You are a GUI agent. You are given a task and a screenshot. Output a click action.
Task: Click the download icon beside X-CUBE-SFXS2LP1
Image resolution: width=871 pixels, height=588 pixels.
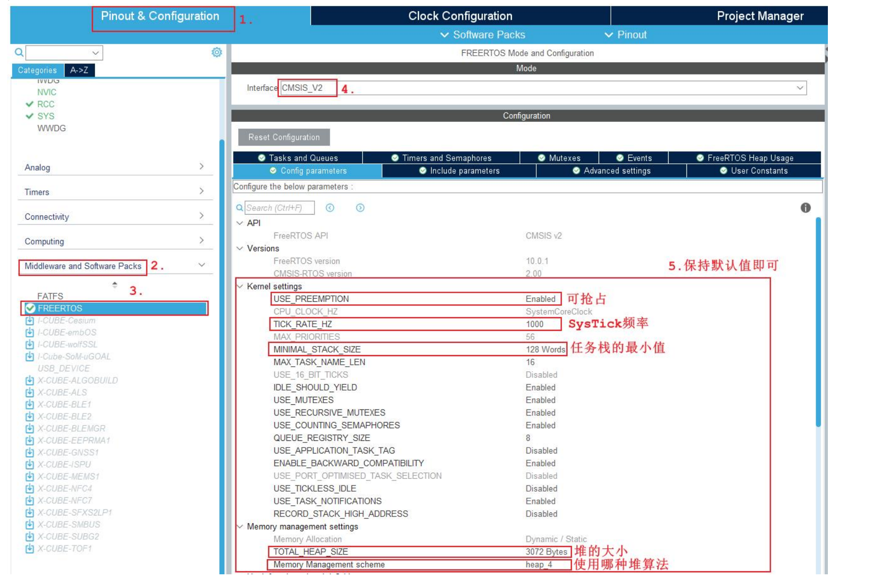tap(29, 512)
